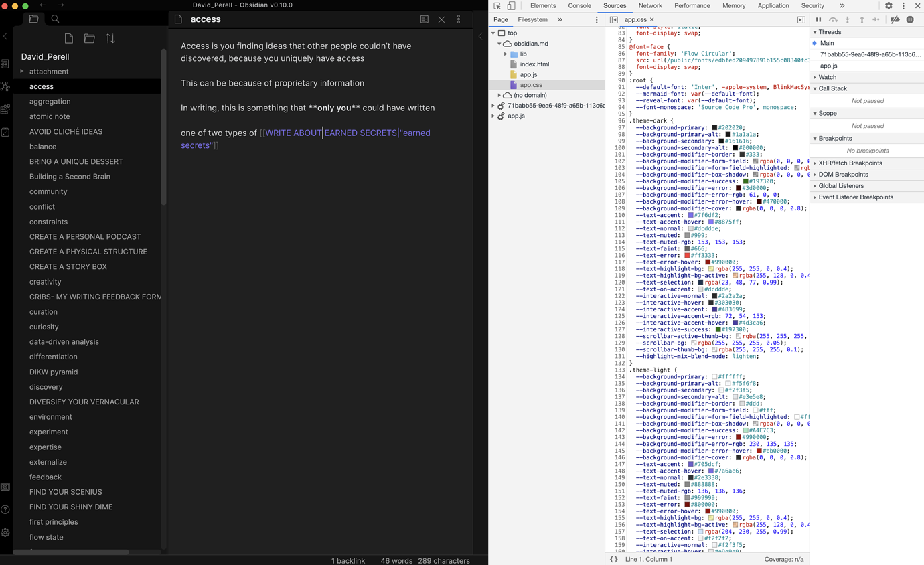Deactivate all breakpoints
The height and width of the screenshot is (565, 924).
pyautogui.click(x=895, y=19)
